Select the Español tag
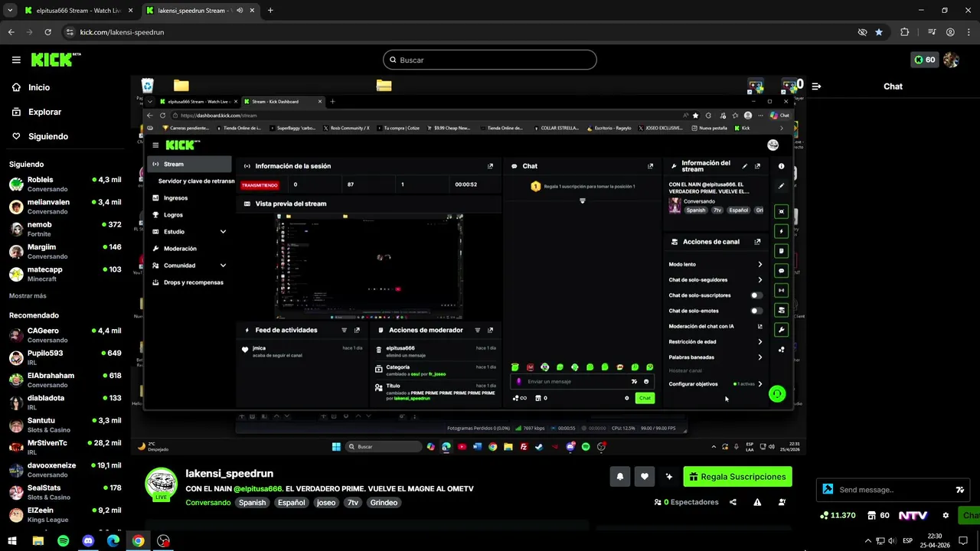Screen dimensions: 980x551 [291, 503]
